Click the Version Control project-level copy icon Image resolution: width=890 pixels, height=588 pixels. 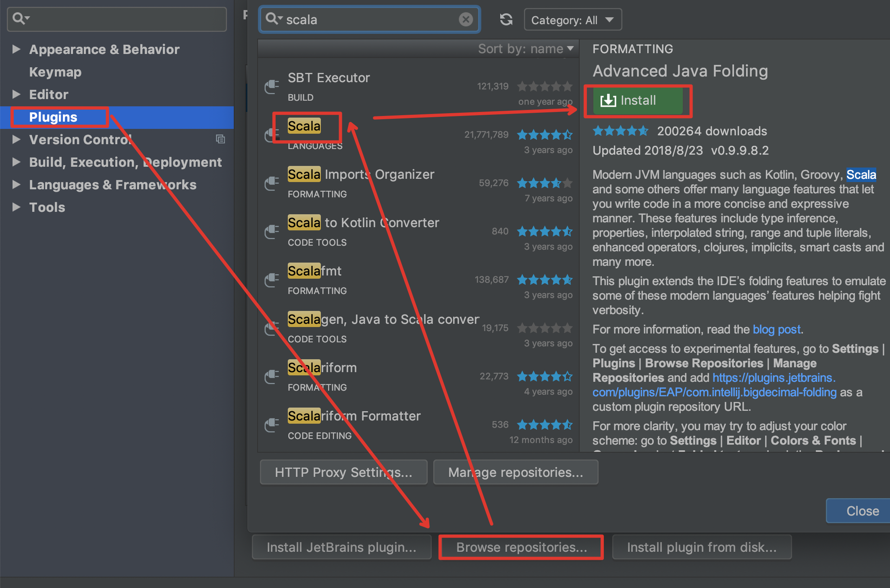pos(220,139)
